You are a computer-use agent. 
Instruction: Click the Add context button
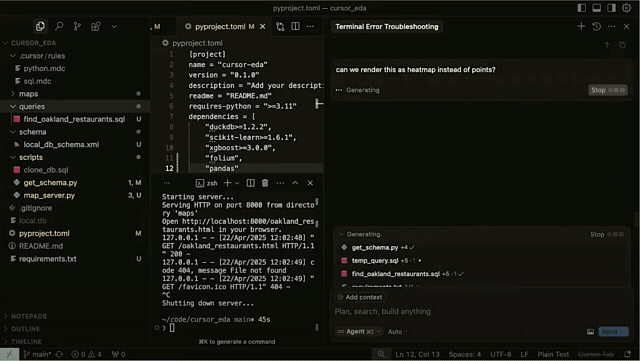coord(360,297)
